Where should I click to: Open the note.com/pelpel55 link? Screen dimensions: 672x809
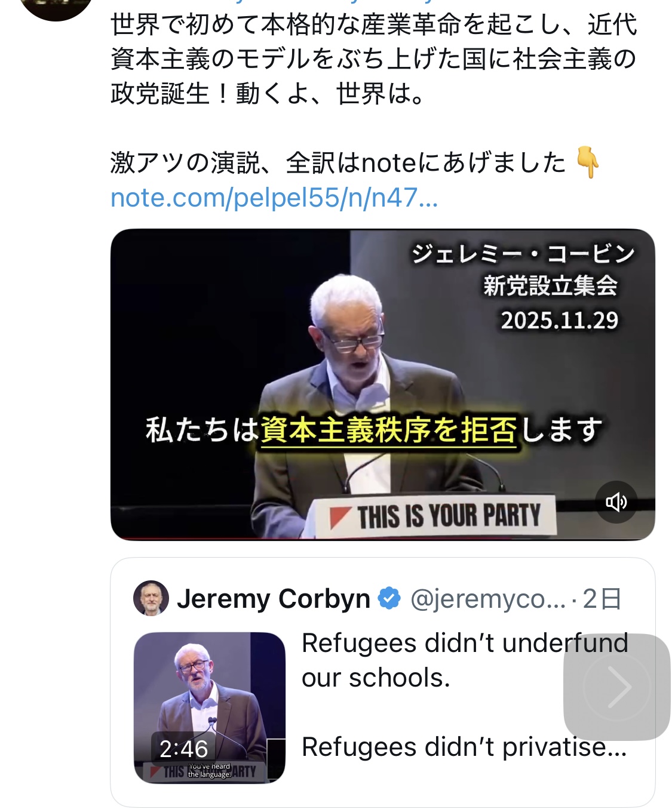click(x=274, y=198)
